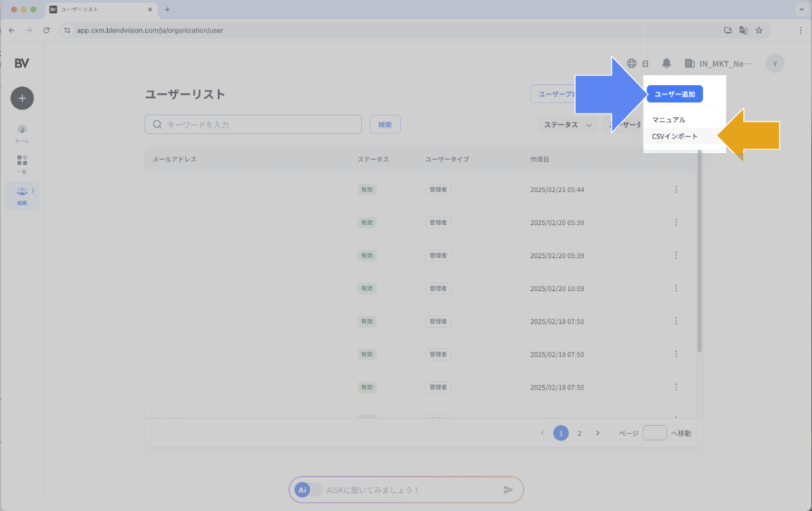Go to previous page arrow in pagination
This screenshot has width=812, height=511.
pos(543,433)
